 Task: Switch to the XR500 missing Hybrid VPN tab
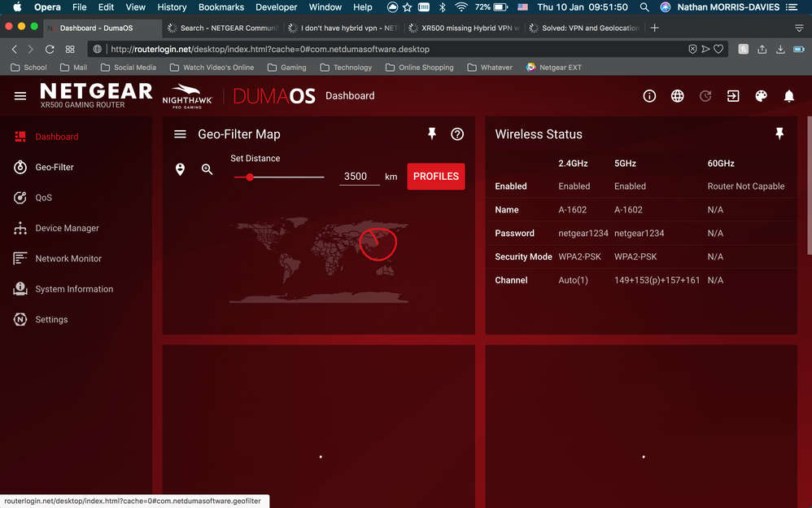coord(462,27)
